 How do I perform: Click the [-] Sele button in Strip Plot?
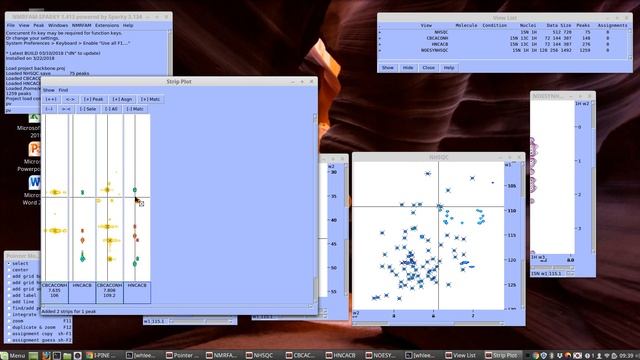(x=88, y=109)
